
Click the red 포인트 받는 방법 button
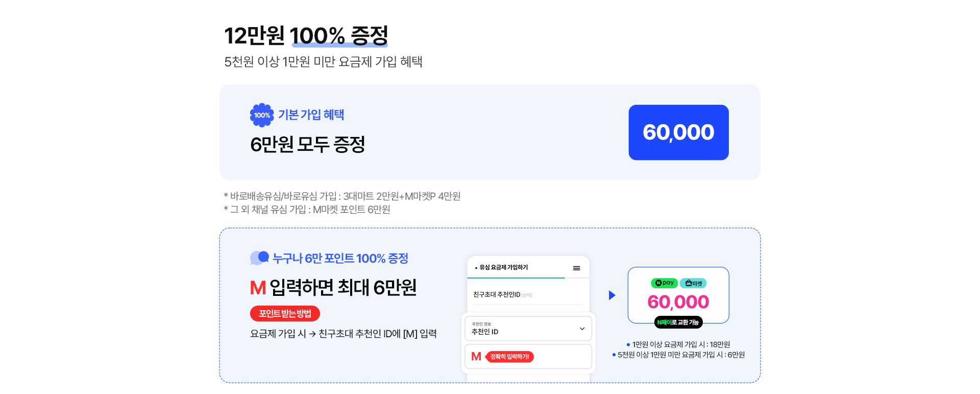pyautogui.click(x=285, y=314)
